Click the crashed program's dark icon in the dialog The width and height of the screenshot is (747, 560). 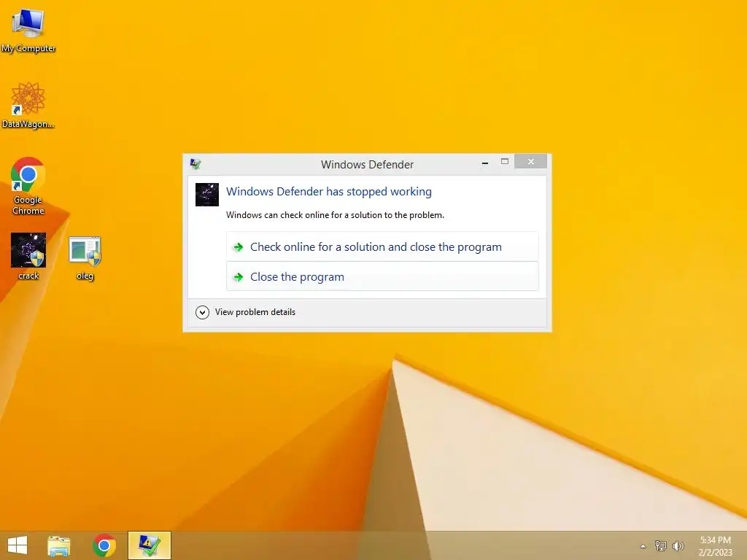pos(207,194)
